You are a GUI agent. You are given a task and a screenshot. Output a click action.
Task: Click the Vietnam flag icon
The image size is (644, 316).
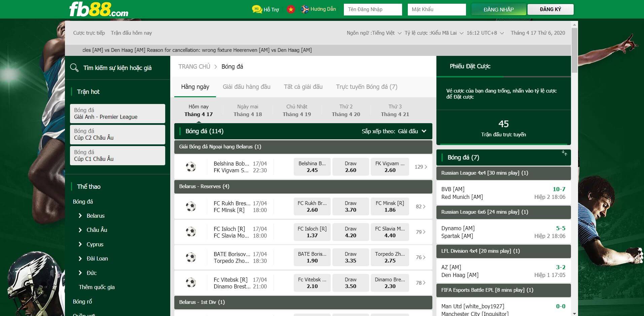291,9
